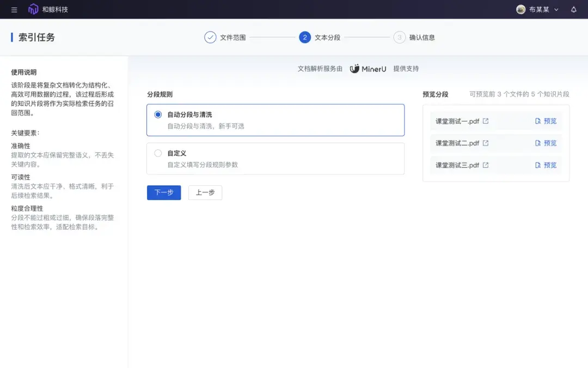Screen dimensions: 588x368
Task: Open 预览 for 课堂测试三.pdf
Action: pyautogui.click(x=549, y=165)
